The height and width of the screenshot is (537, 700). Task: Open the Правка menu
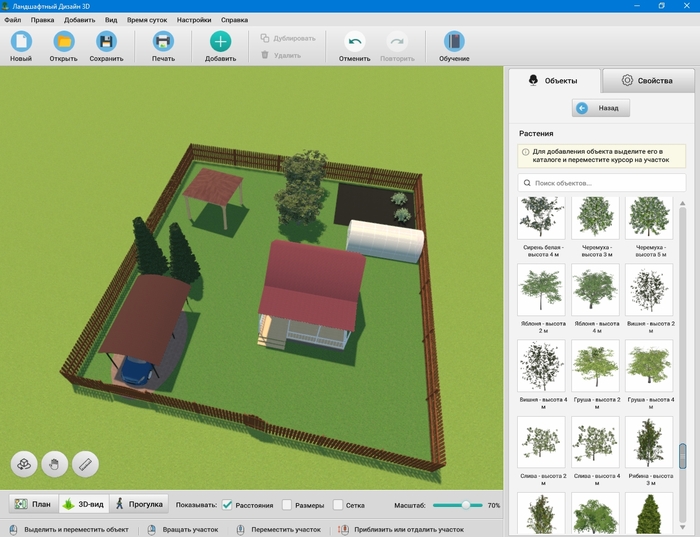tap(42, 20)
